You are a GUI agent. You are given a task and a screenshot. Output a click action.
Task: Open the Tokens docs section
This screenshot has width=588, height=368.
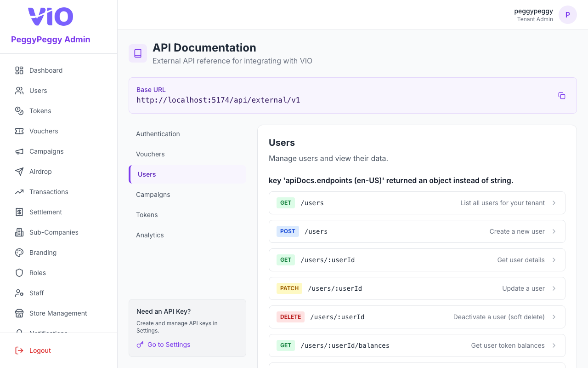coord(187,215)
